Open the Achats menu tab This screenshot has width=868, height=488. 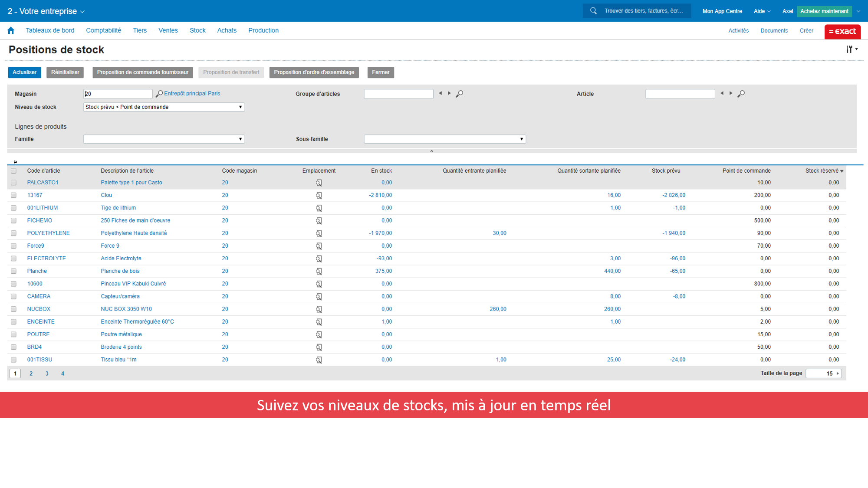tap(225, 30)
